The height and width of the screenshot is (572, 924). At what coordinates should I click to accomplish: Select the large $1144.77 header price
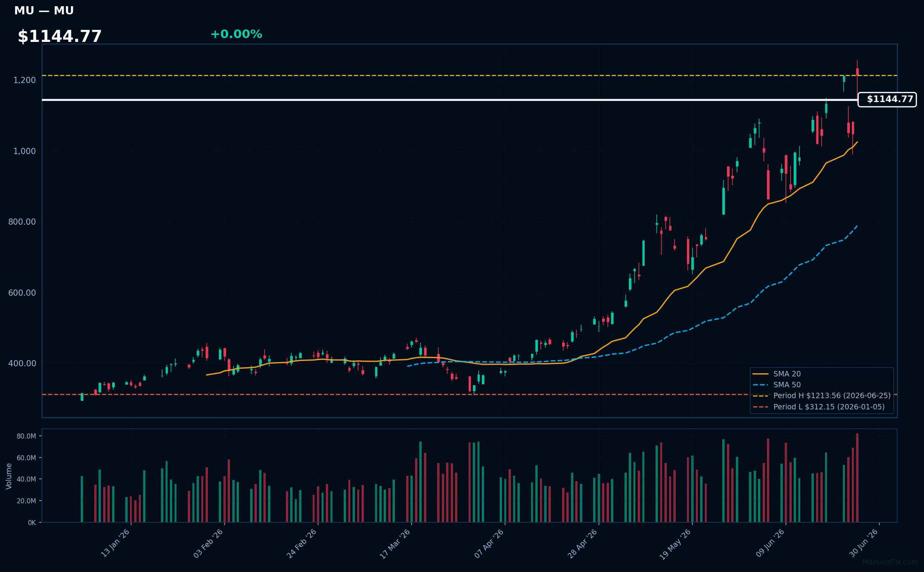tap(60, 36)
